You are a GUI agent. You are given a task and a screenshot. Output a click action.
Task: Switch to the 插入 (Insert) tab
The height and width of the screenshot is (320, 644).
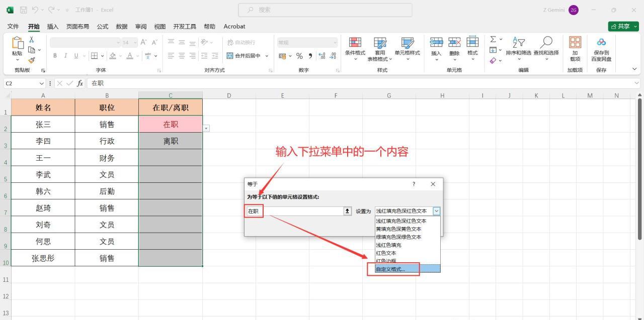[52, 27]
